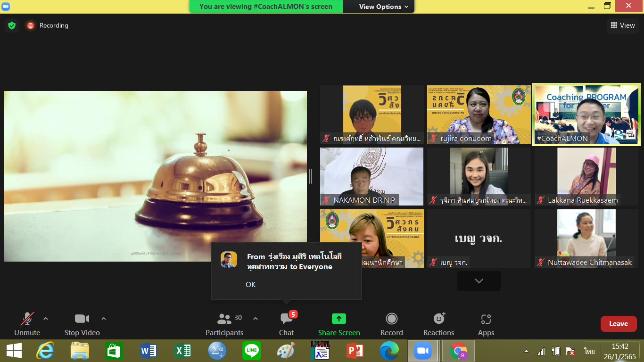The image size is (644, 362).
Task: Show hidden system tray icons
Action: pos(526,351)
